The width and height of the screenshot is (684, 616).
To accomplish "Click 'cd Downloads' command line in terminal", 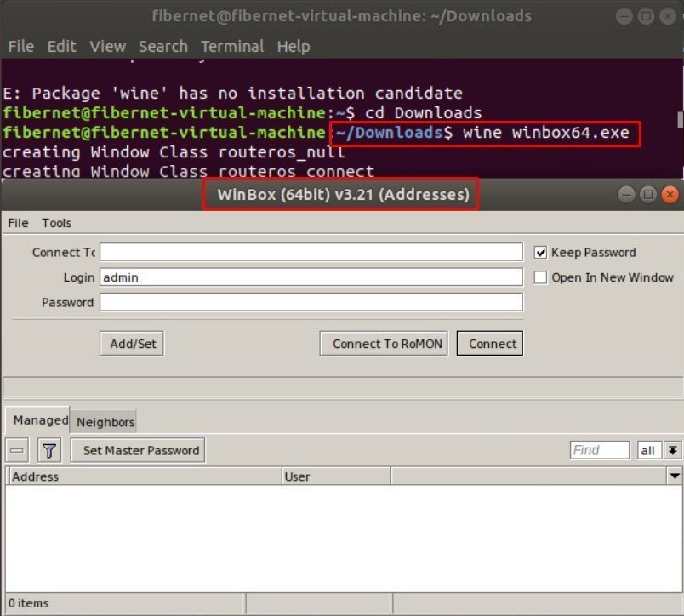I will pos(423,113).
